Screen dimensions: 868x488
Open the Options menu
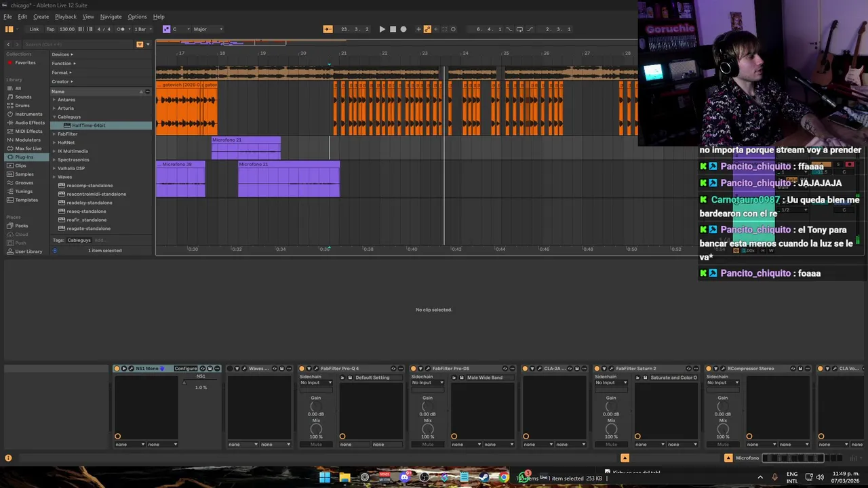(x=137, y=16)
